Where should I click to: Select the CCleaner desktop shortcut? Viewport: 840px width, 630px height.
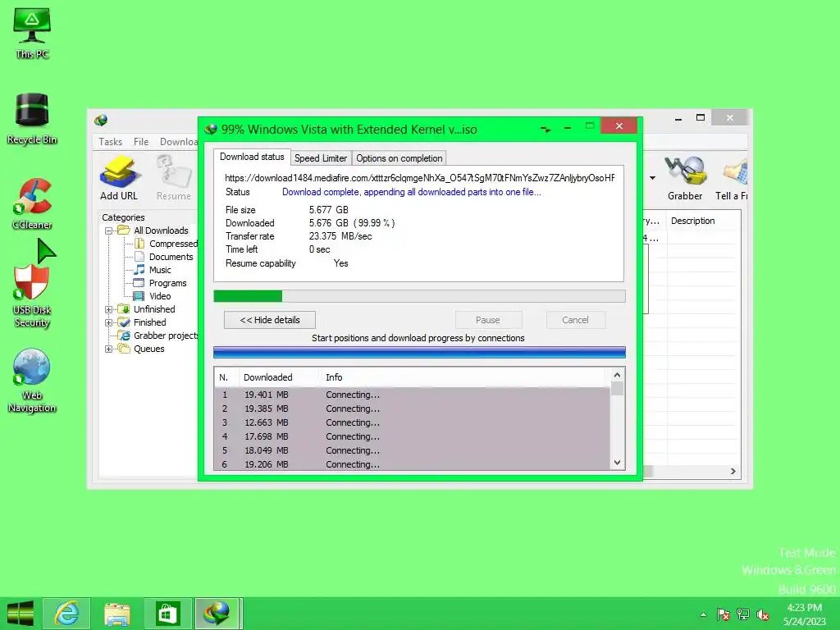(x=32, y=204)
